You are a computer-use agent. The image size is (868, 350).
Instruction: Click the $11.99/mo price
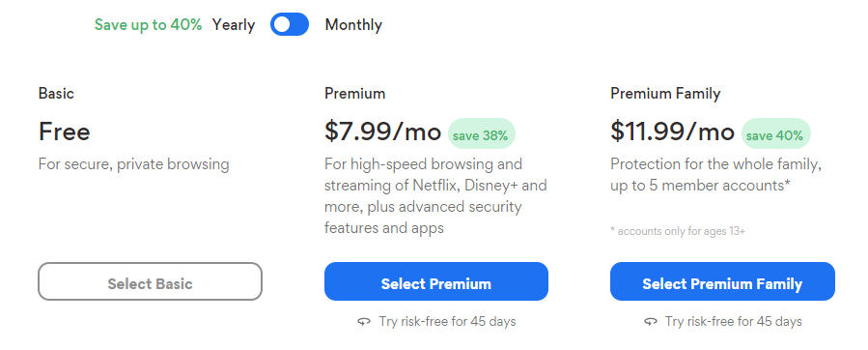672,132
